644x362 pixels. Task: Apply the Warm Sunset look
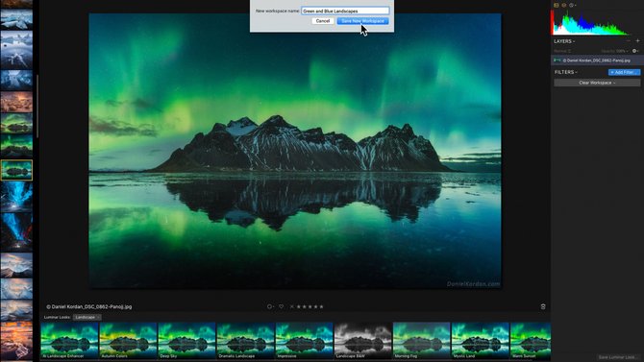point(531,341)
